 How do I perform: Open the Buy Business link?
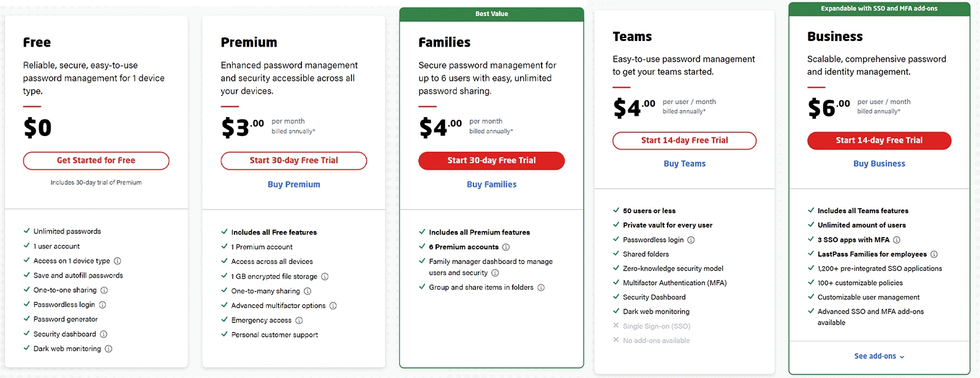[x=879, y=164]
